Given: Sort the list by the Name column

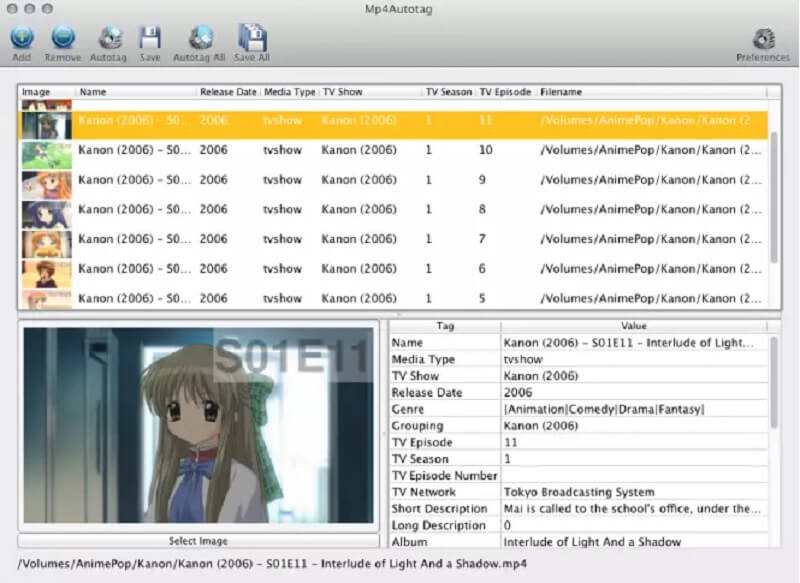Looking at the screenshot, I should point(135,91).
